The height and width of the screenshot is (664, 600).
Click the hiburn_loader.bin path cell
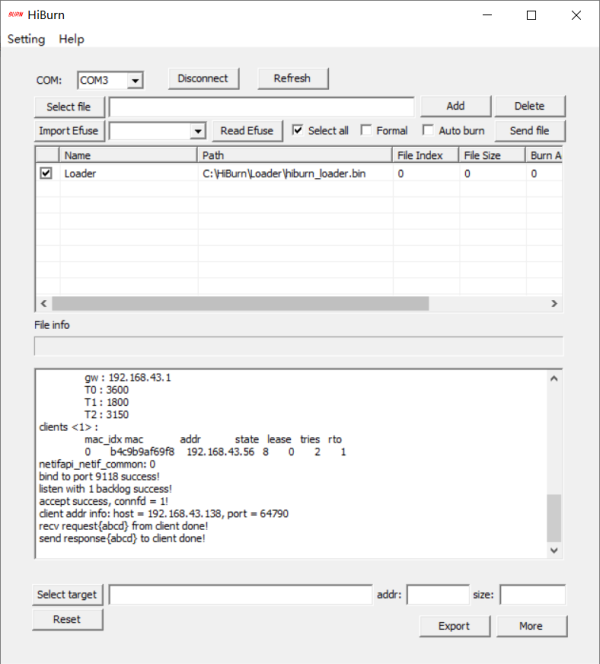tap(295, 174)
